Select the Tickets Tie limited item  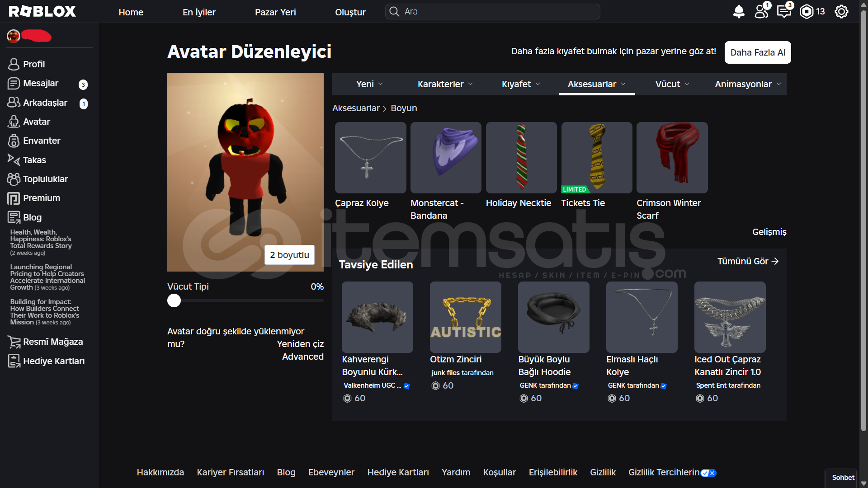(x=597, y=158)
